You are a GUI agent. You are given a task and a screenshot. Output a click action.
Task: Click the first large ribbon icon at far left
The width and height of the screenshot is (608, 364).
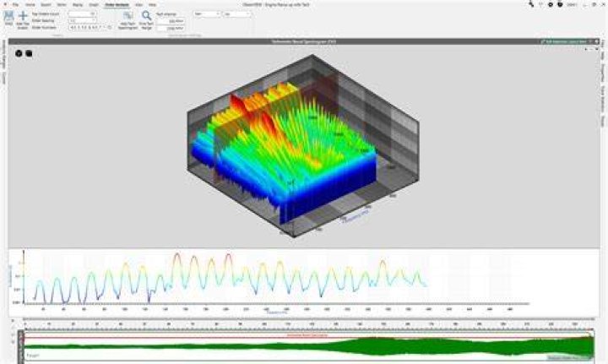(x=8, y=16)
